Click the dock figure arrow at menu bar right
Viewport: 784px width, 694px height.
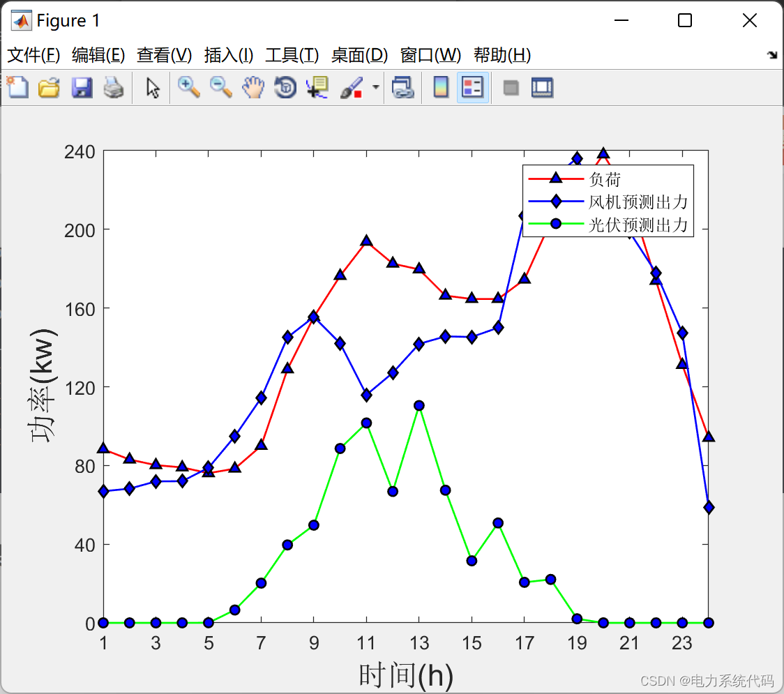[x=772, y=55]
